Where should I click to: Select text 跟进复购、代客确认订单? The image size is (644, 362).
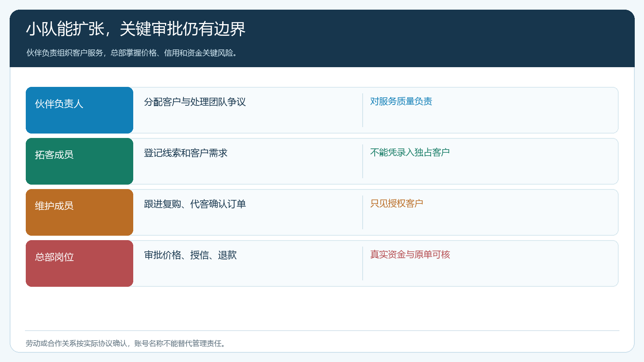195,204
